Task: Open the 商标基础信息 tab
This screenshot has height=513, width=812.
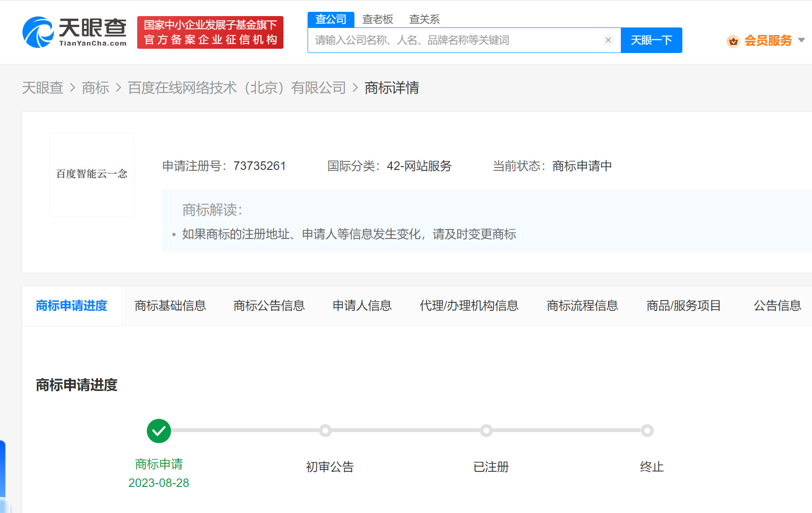Action: (170, 306)
